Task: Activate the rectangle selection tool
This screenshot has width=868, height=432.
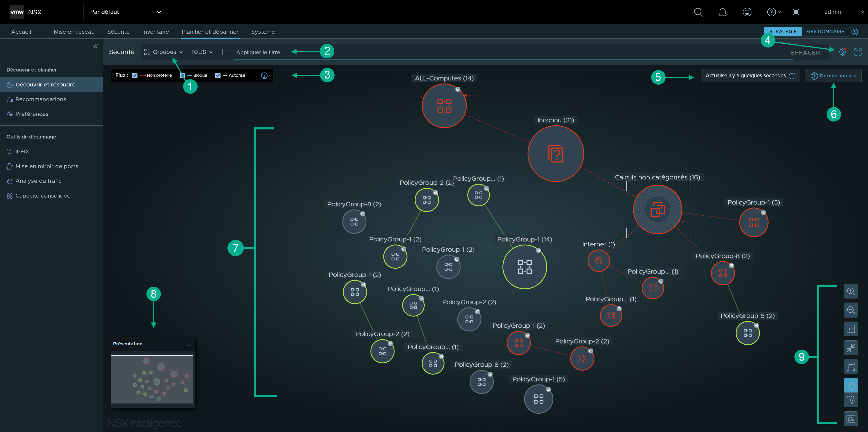Action: point(851,400)
